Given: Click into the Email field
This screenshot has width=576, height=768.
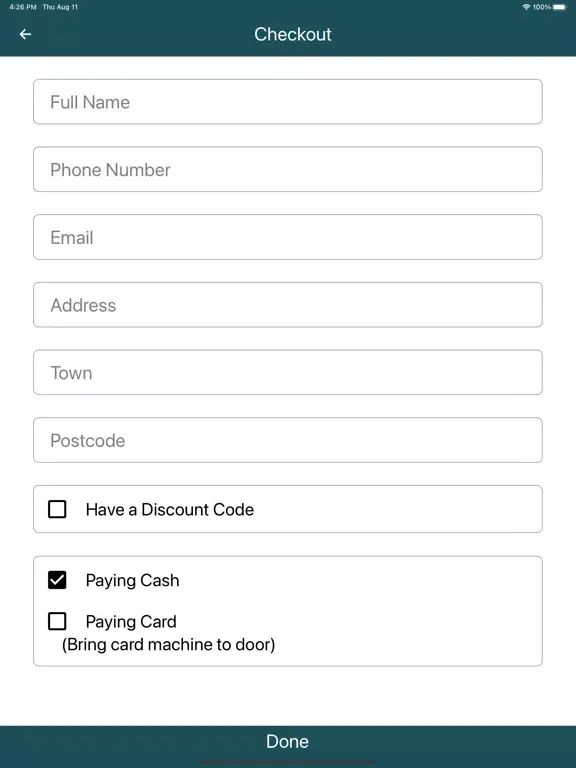Looking at the screenshot, I should point(288,237).
